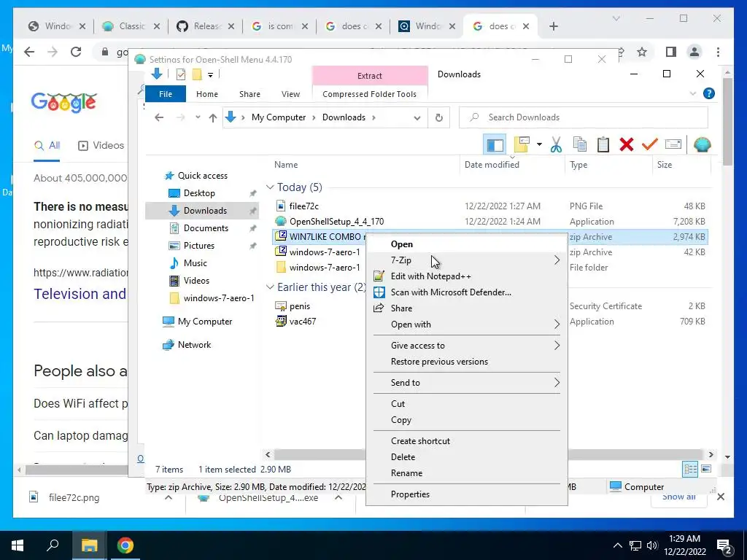This screenshot has width=747, height=560.
Task: Click quick access New Folder icon in title bar
Action: click(x=197, y=74)
